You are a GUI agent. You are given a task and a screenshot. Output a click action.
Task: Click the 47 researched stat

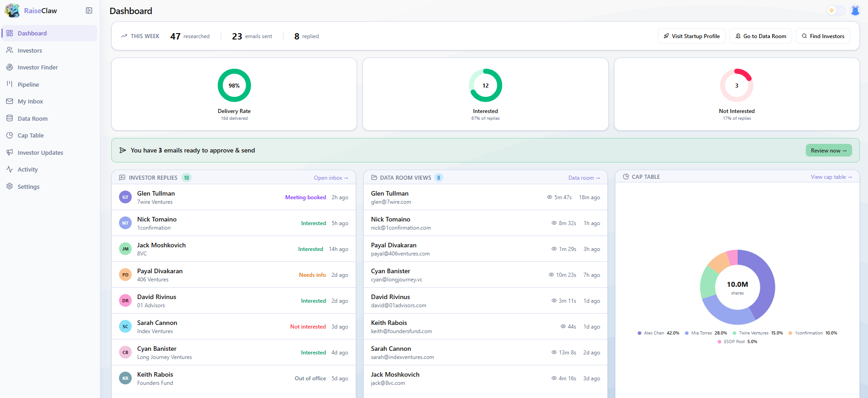(x=190, y=36)
